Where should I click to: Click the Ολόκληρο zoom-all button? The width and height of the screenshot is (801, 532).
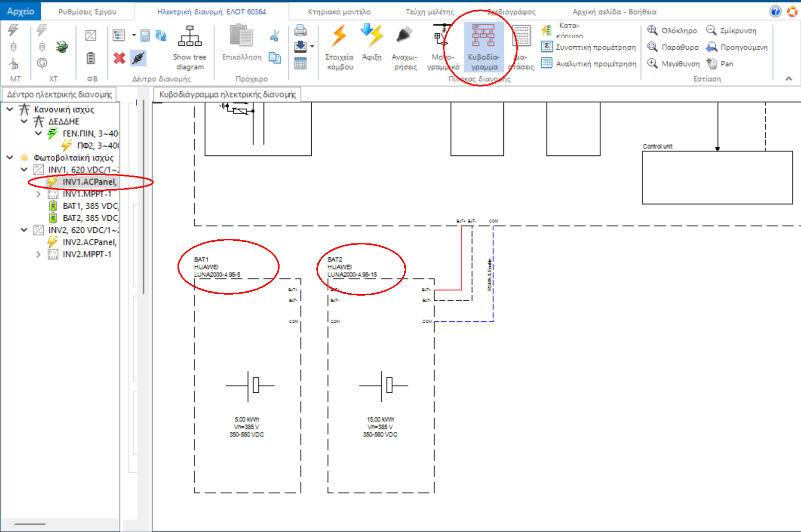click(x=672, y=31)
